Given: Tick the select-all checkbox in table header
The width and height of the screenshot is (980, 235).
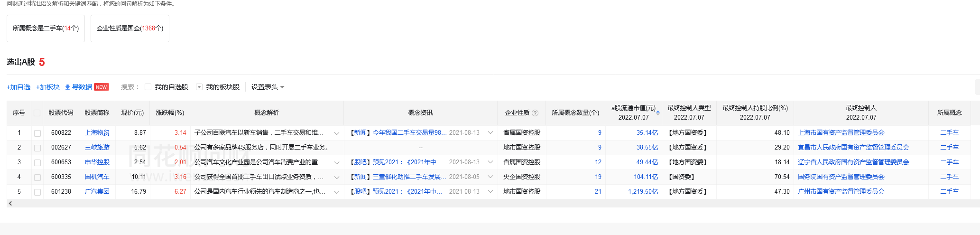Looking at the screenshot, I should coord(37,113).
